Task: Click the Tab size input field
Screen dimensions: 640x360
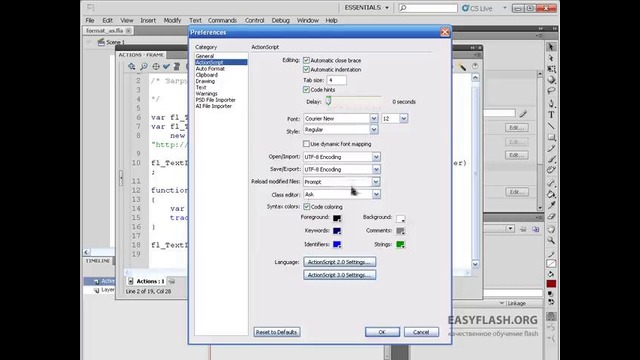Action: [x=336, y=80]
